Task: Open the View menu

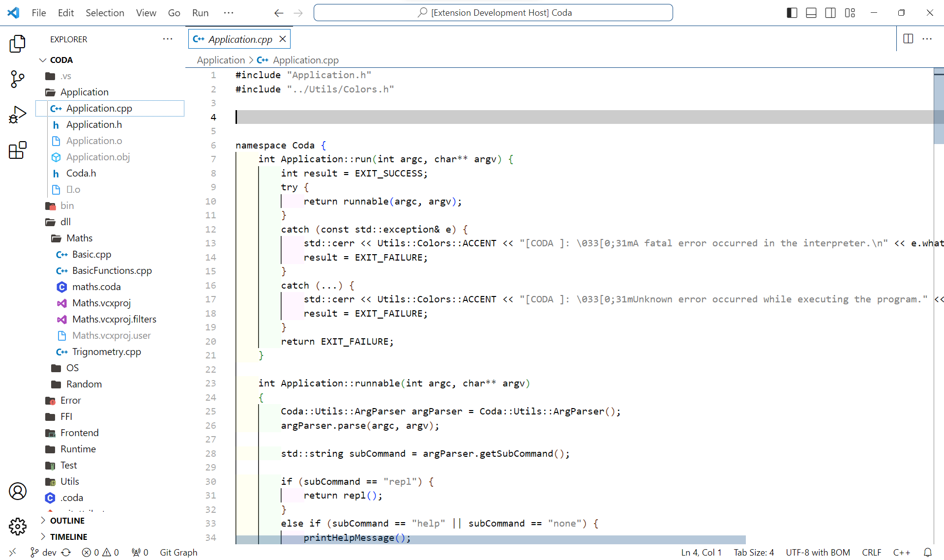Action: (x=146, y=13)
